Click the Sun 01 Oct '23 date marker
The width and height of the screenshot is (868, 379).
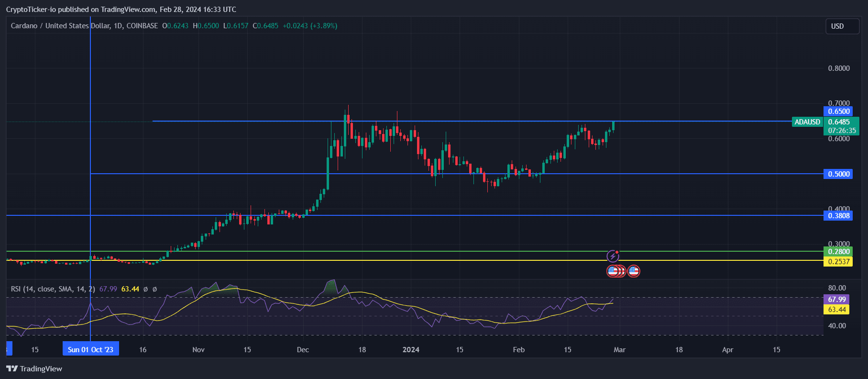(x=90, y=349)
